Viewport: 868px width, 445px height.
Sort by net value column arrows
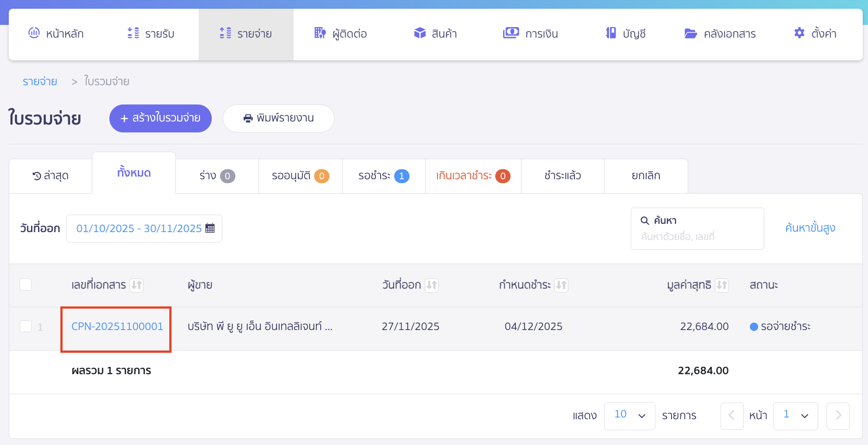click(x=722, y=285)
